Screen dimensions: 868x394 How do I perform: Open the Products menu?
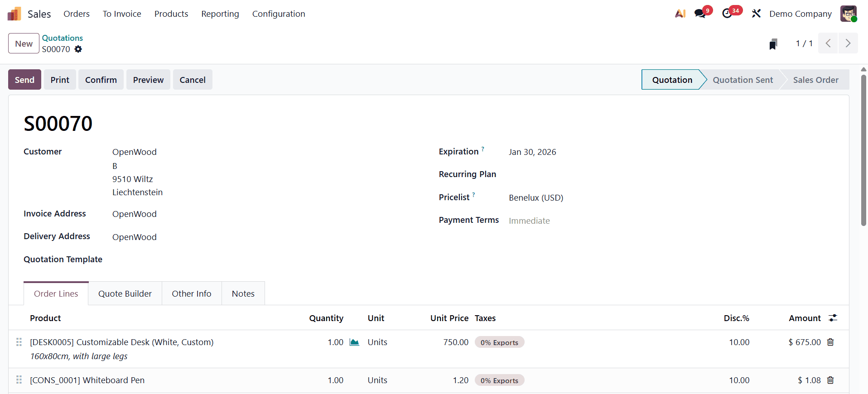[171, 14]
